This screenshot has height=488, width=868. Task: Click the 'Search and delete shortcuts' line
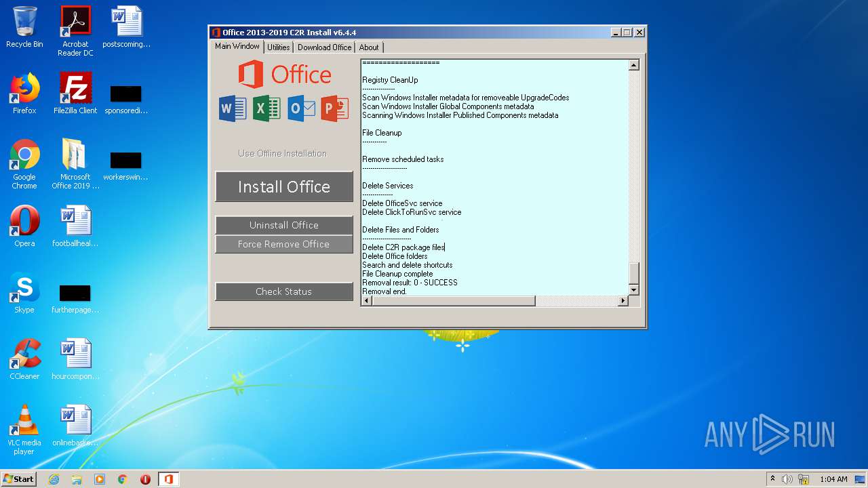click(407, 265)
